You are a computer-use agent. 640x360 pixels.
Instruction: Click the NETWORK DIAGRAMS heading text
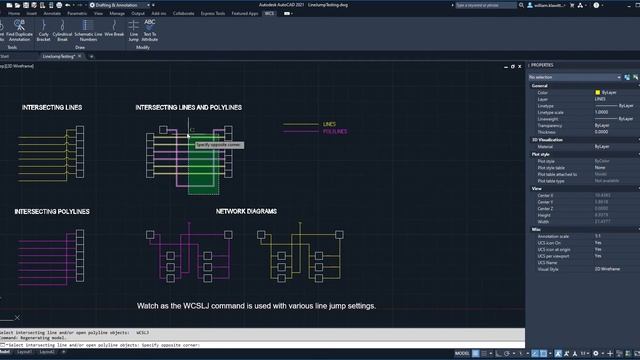tap(246, 211)
